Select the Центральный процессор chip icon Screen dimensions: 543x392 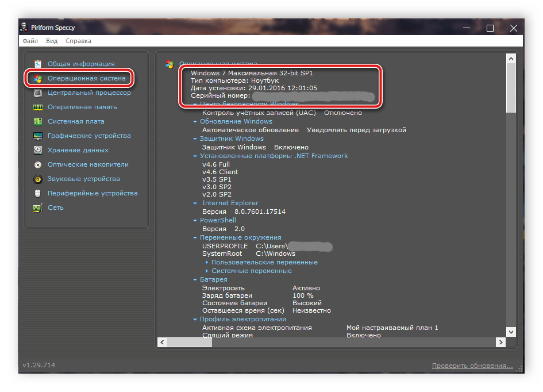[38, 93]
